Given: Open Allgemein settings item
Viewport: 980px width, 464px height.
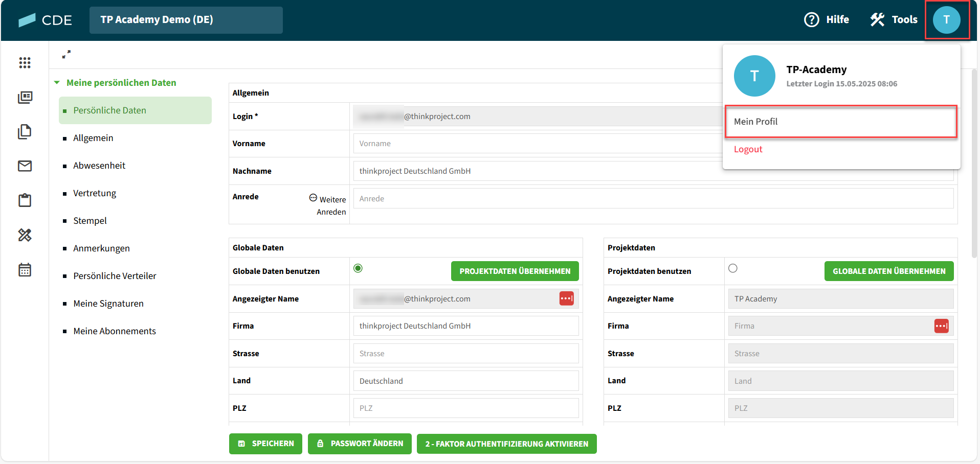Looking at the screenshot, I should [x=93, y=138].
